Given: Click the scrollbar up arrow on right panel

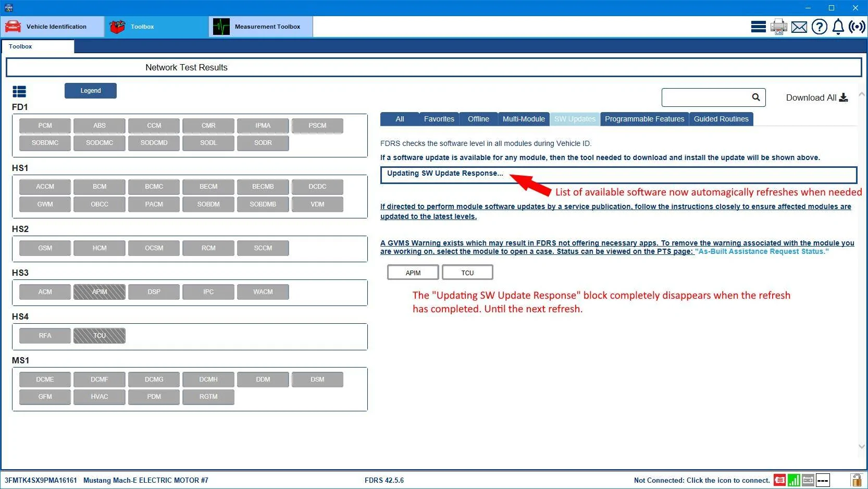Looking at the screenshot, I should (861, 94).
